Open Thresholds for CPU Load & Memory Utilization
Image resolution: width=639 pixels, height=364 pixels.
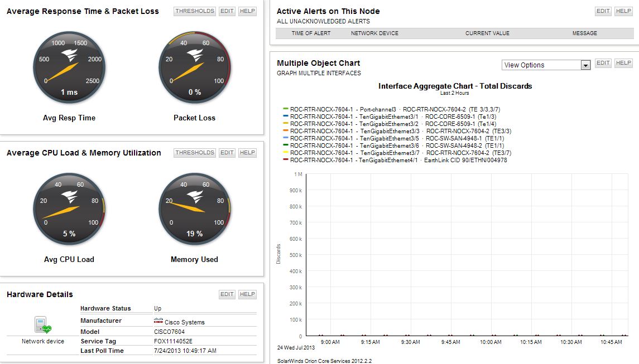tap(195, 153)
